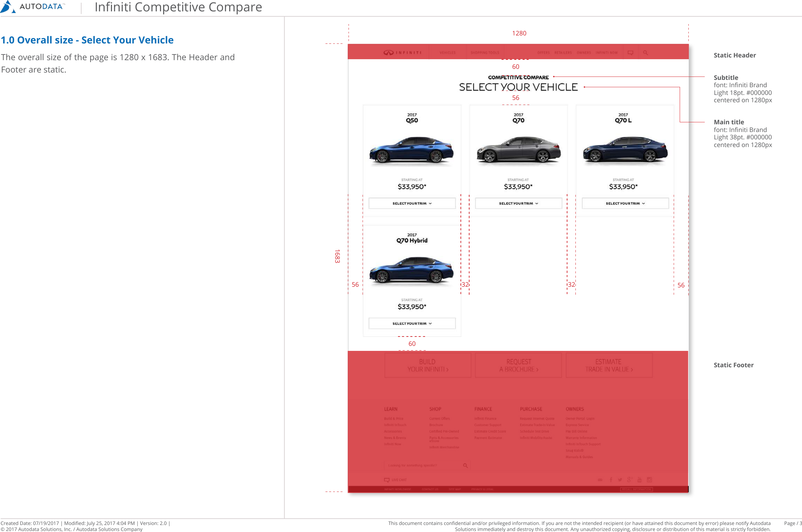802x532 pixels.
Task: Click the Instagram icon in the footer
Action: click(649, 480)
